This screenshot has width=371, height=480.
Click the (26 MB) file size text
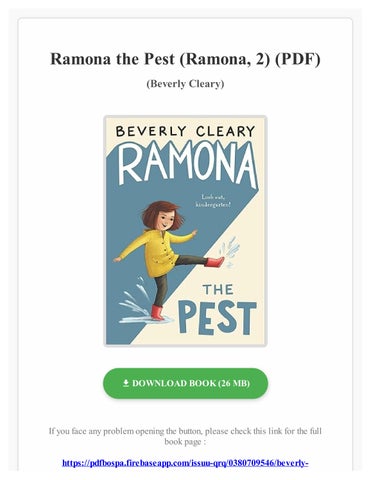pos(234,383)
